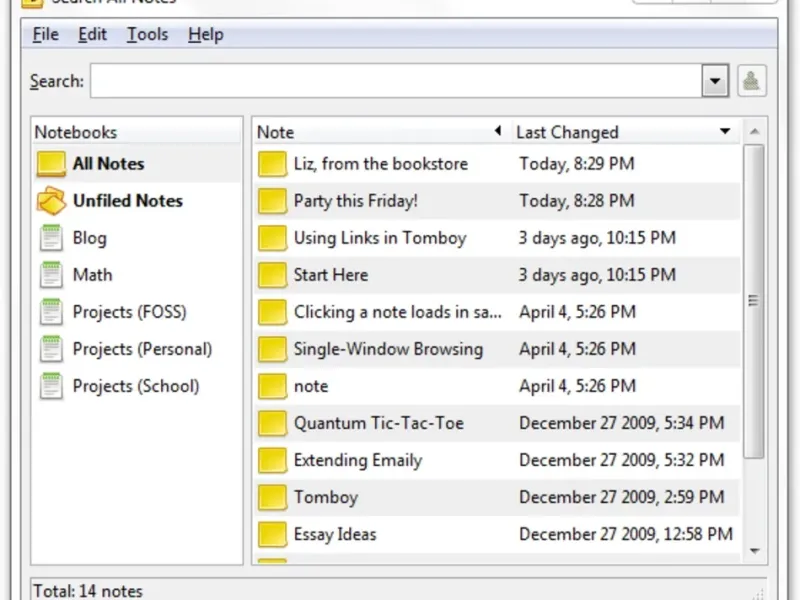800x600 pixels.
Task: Click note icon for Essay Ideas
Action: (x=272, y=535)
